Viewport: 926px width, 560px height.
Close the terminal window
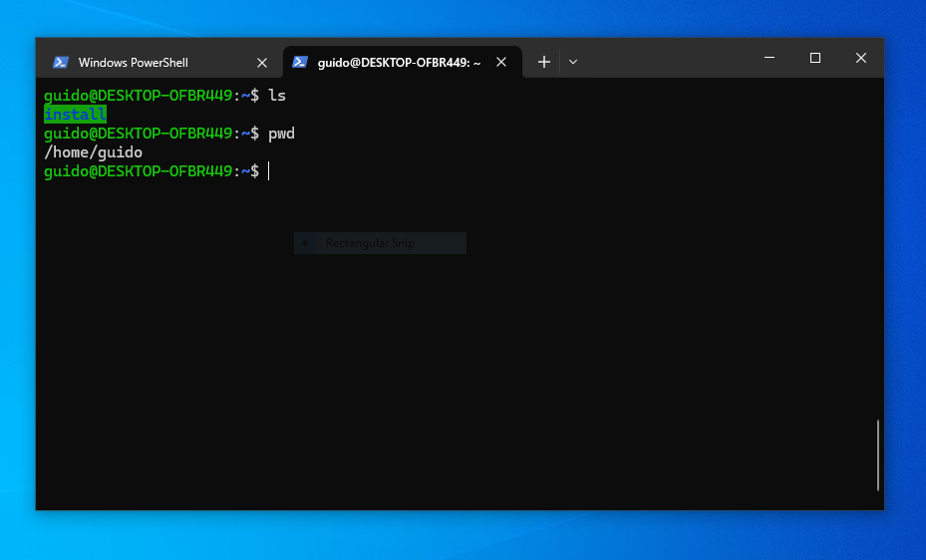coord(861,58)
